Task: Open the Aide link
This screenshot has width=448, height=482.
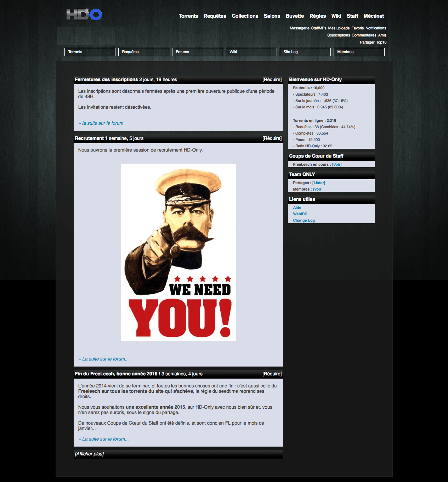Action: (x=297, y=208)
